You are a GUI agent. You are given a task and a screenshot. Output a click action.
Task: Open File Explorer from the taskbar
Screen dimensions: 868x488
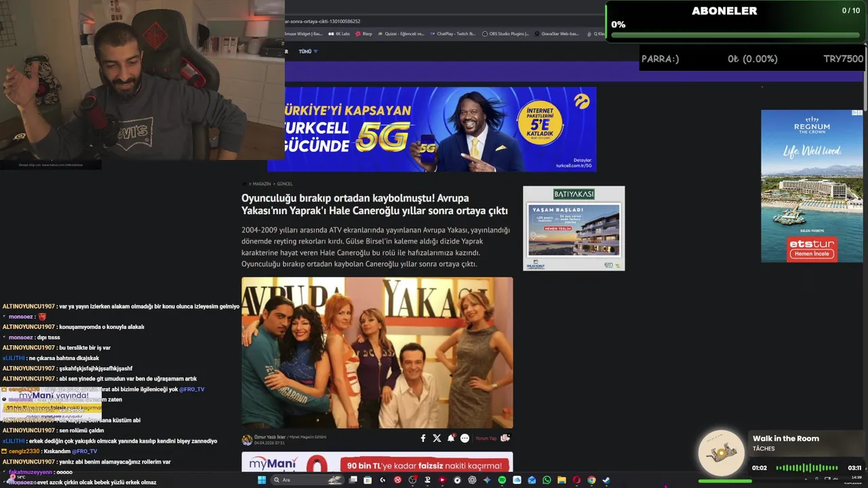[x=561, y=480]
